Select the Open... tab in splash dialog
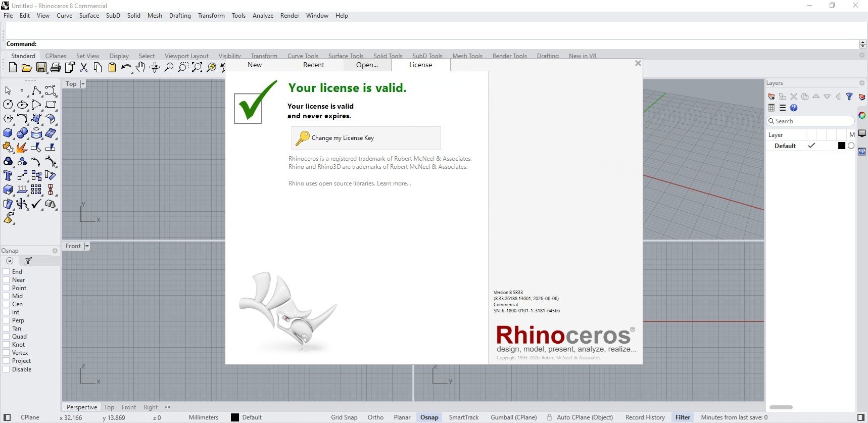This screenshot has width=868, height=423. pos(367,65)
